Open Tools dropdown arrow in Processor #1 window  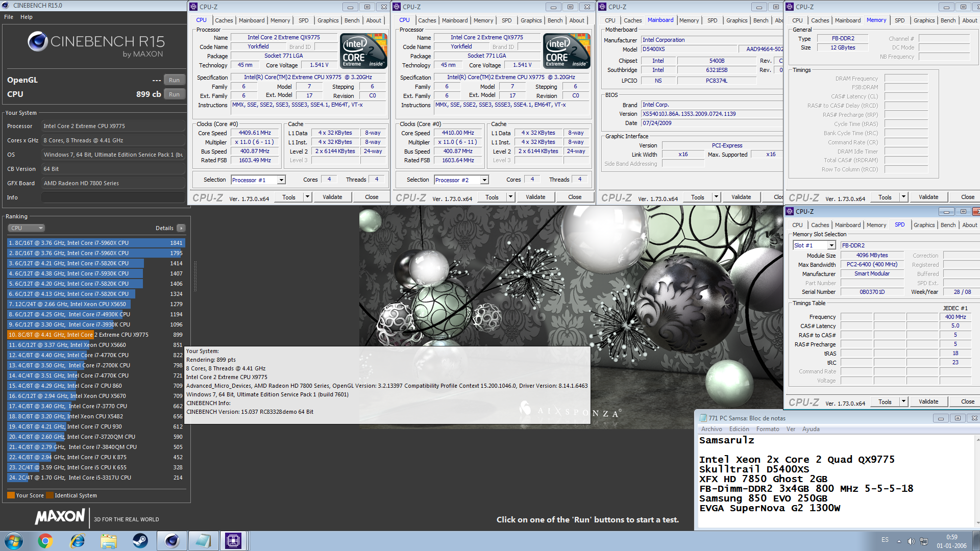pyautogui.click(x=307, y=197)
